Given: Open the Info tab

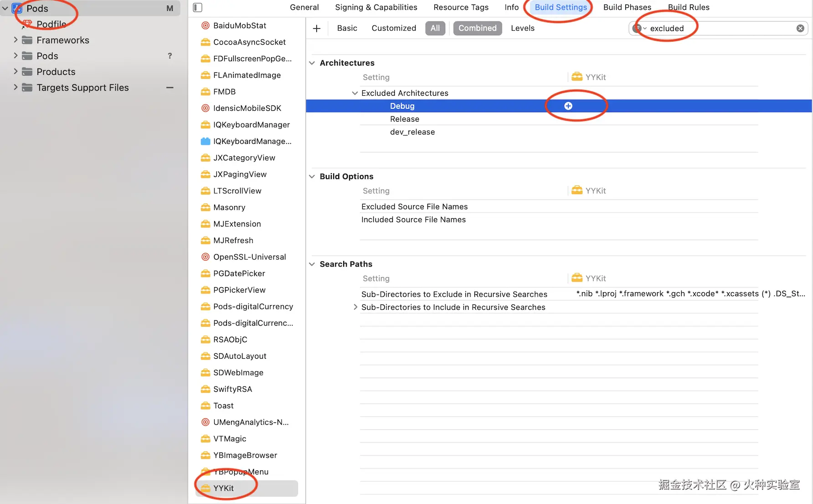Looking at the screenshot, I should click(512, 7).
